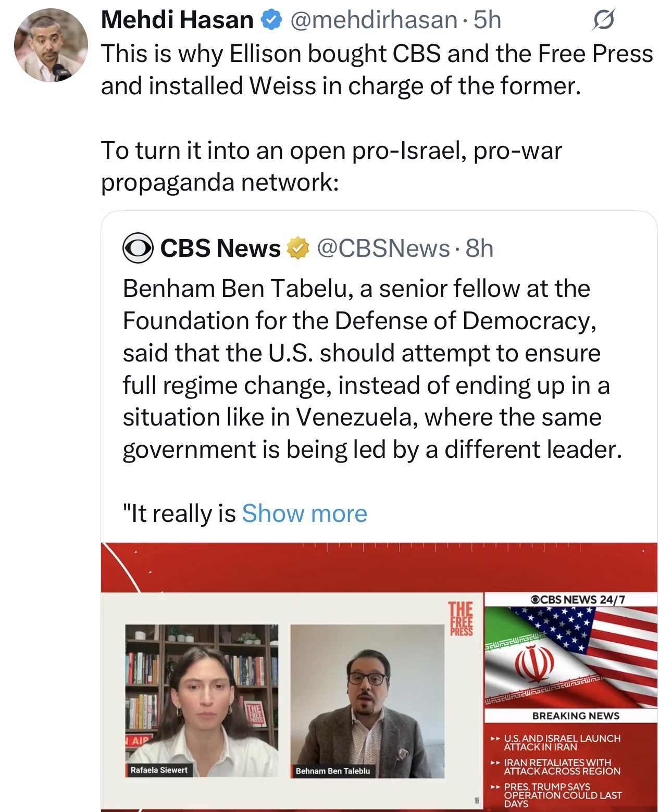Click The Free Press logo in video
This screenshot has height=812, width=672.
(x=462, y=619)
